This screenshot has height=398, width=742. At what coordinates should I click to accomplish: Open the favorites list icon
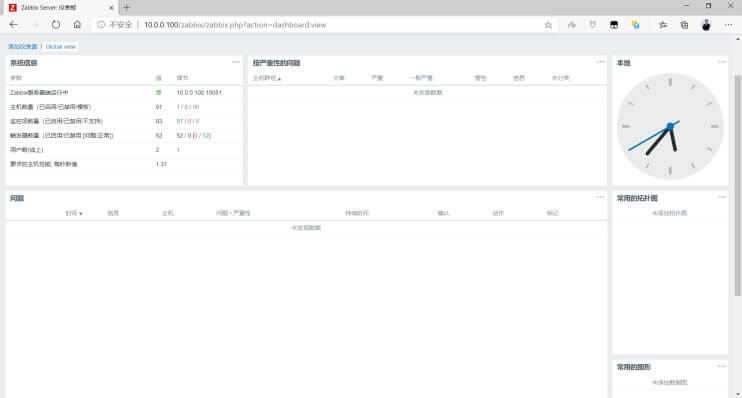pos(662,25)
